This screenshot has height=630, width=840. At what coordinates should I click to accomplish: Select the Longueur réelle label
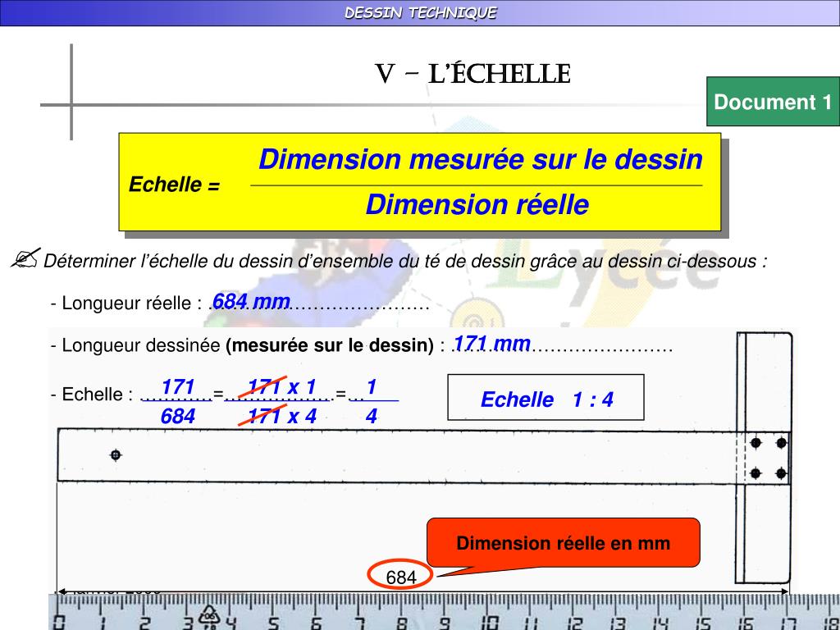(126, 304)
